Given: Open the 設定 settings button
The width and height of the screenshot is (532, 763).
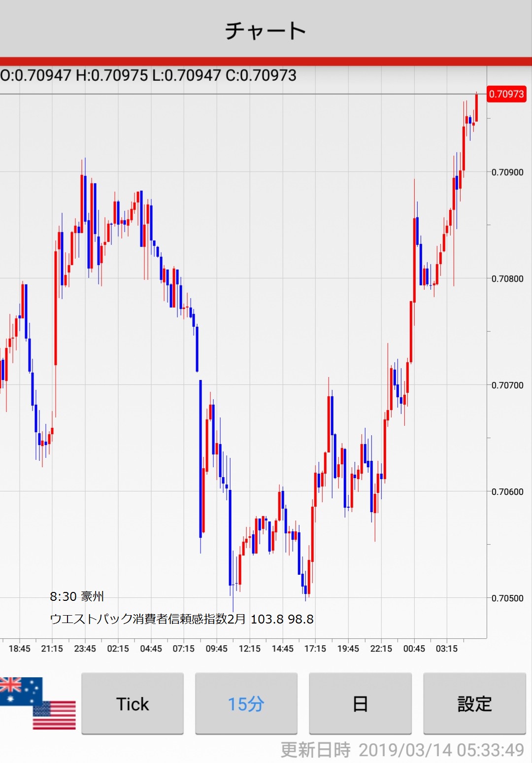Looking at the screenshot, I should point(474,704).
